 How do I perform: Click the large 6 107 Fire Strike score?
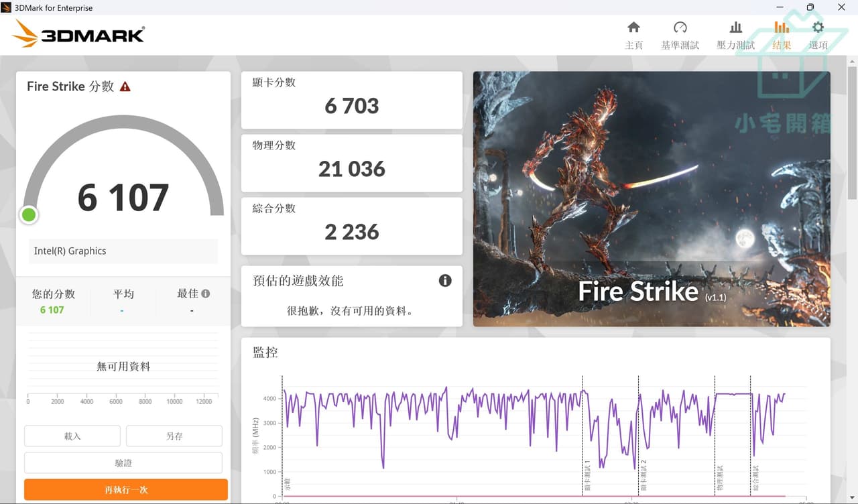point(123,198)
